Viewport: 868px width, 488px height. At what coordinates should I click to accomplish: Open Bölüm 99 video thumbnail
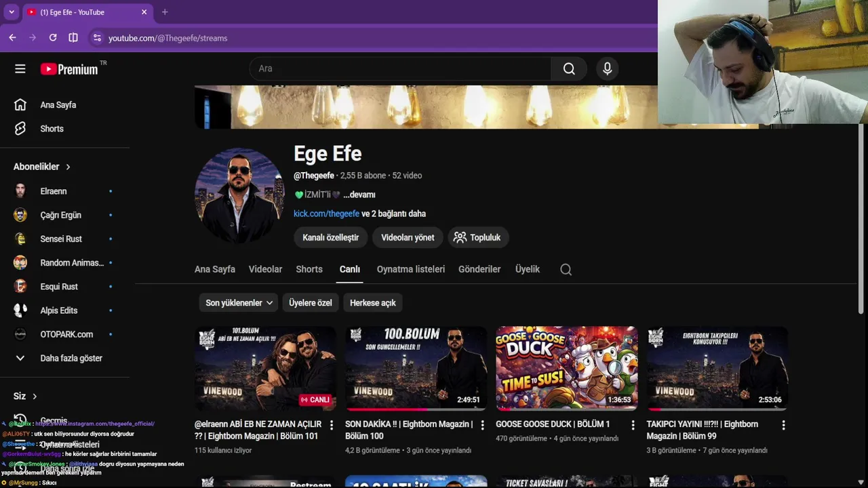pyautogui.click(x=717, y=368)
